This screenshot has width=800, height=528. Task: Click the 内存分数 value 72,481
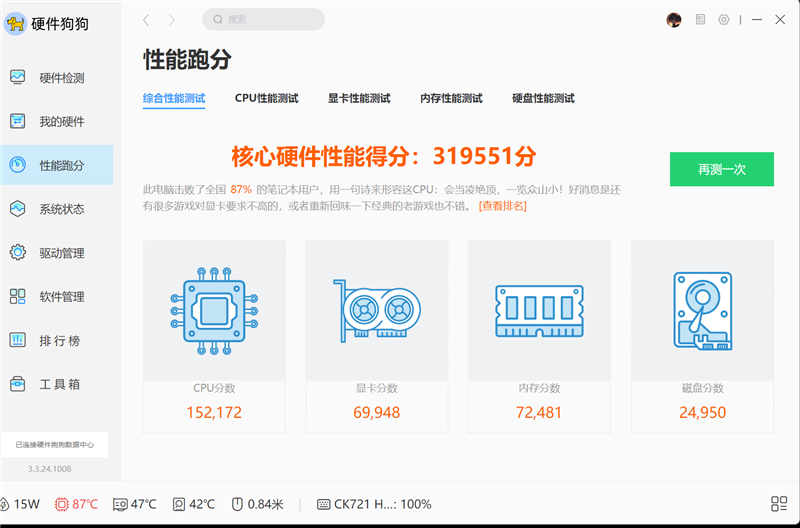click(539, 412)
